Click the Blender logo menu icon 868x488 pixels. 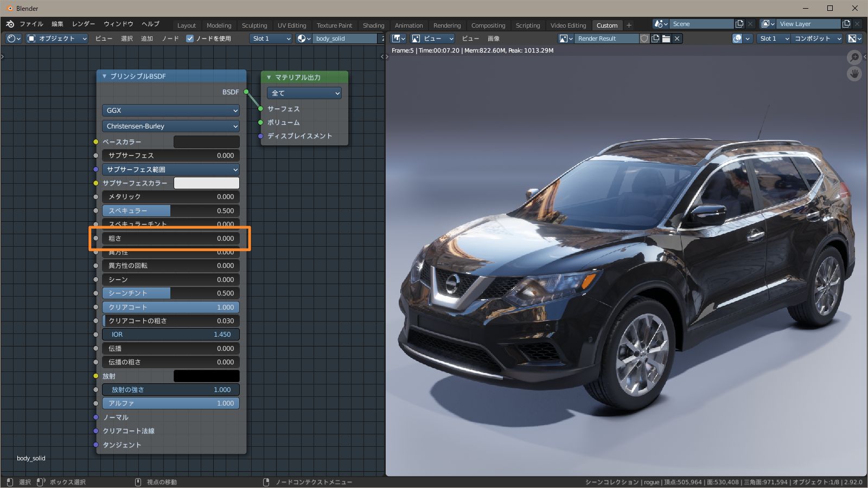[10, 24]
